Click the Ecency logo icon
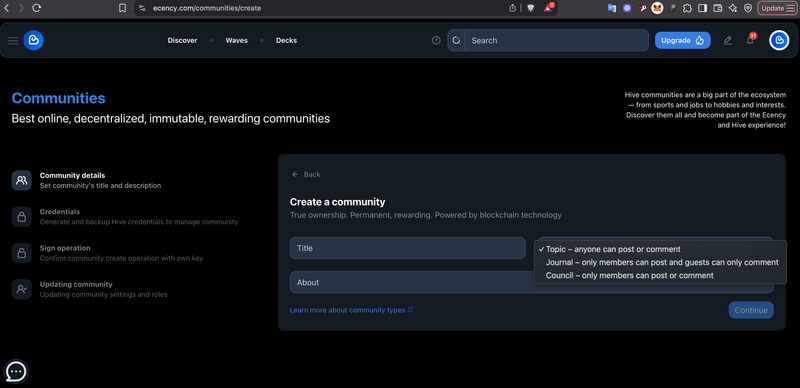The height and width of the screenshot is (388, 800). [x=33, y=40]
